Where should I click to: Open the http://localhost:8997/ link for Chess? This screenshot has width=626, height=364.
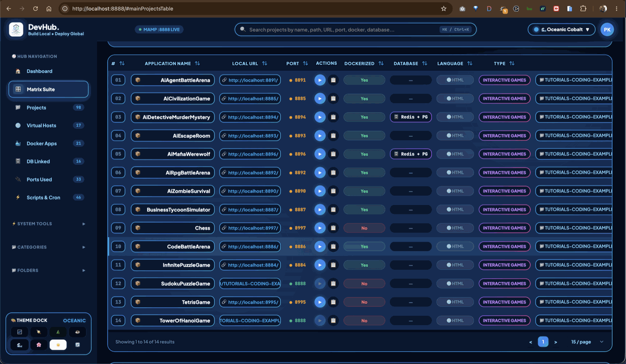pyautogui.click(x=250, y=228)
